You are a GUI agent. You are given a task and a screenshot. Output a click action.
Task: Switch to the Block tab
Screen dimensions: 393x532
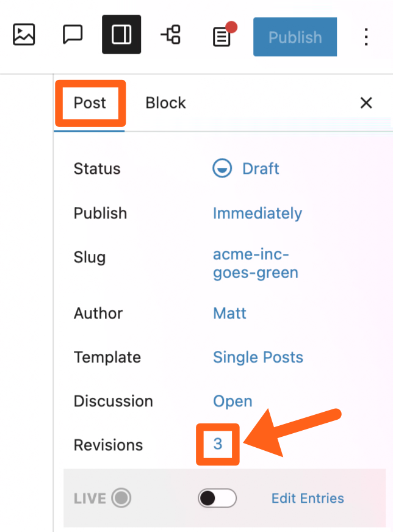click(x=165, y=103)
